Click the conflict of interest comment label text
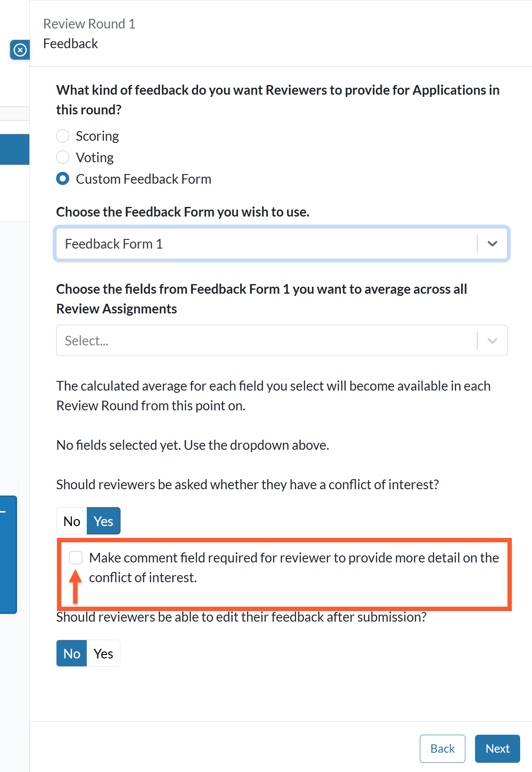The width and height of the screenshot is (532, 772). tap(294, 568)
